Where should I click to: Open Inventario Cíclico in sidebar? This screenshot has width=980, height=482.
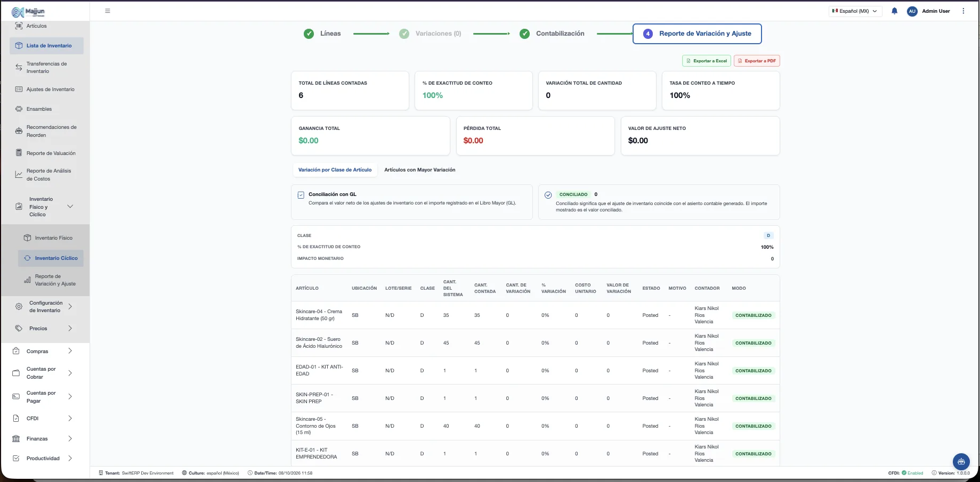pyautogui.click(x=51, y=258)
